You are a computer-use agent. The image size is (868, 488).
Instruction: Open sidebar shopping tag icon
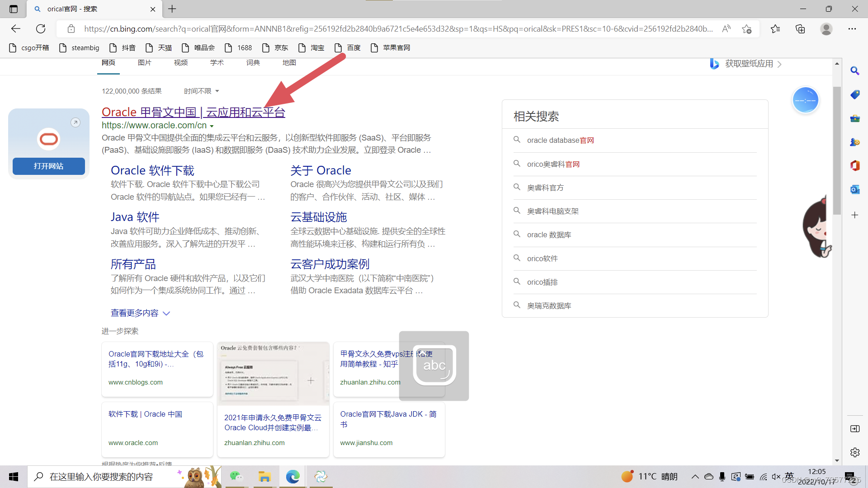click(x=854, y=94)
